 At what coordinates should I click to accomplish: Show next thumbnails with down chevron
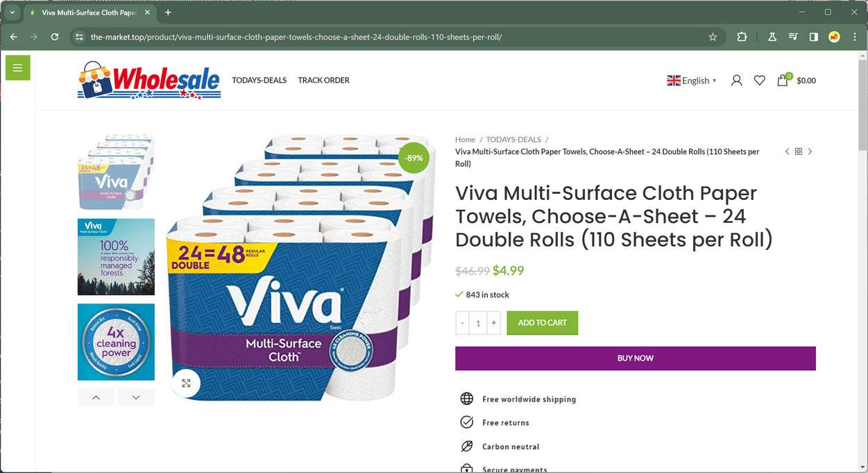click(x=136, y=397)
